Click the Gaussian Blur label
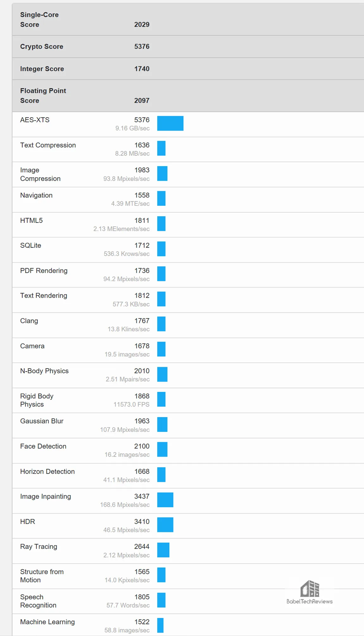This screenshot has height=636, width=364. [x=42, y=421]
